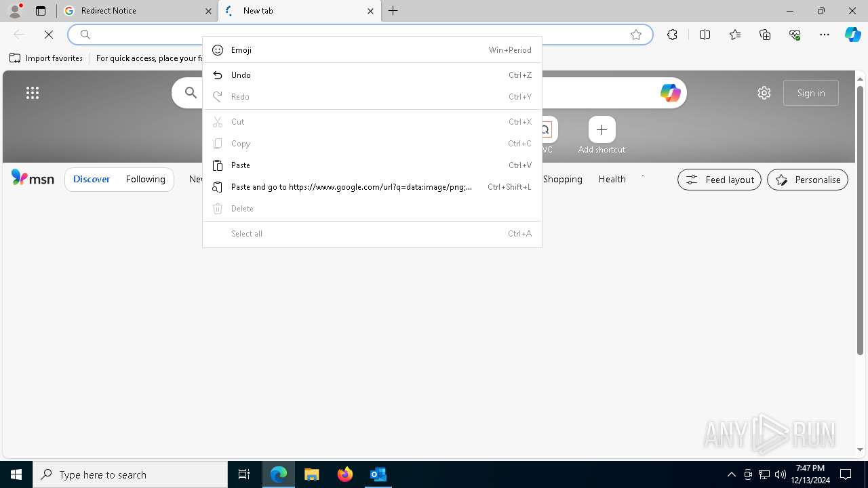Click the page vertical scrollbar
868x488 pixels.
[x=861, y=219]
